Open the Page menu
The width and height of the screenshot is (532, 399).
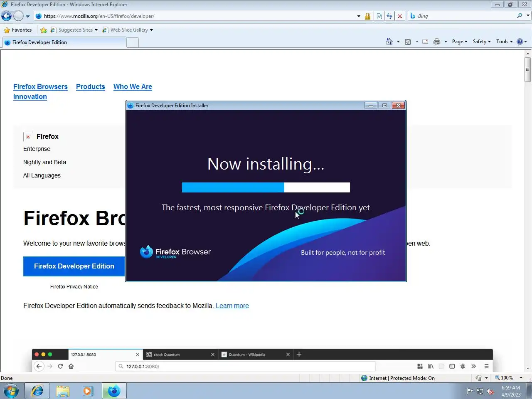click(460, 42)
